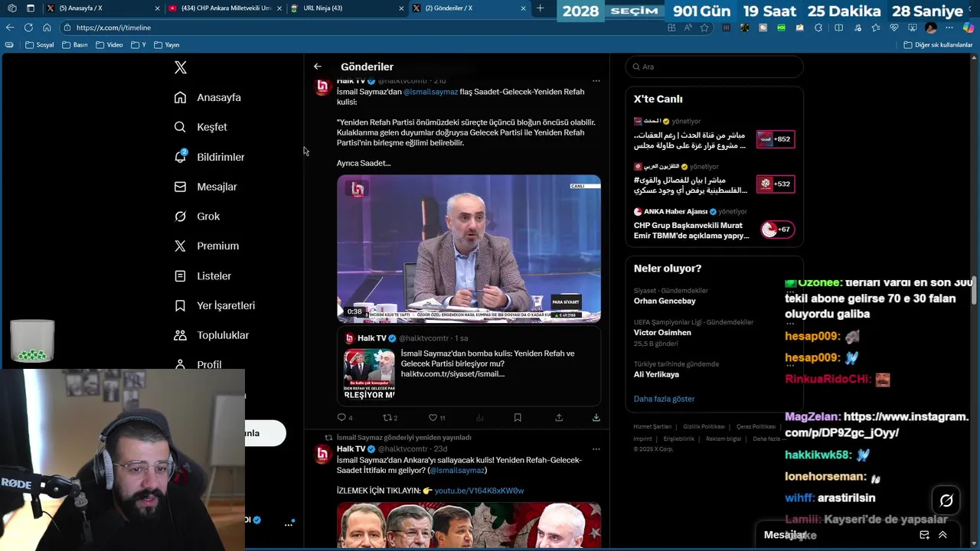Bookmark the first Halk TV post
Viewport: 980px width, 551px height.
point(518,417)
